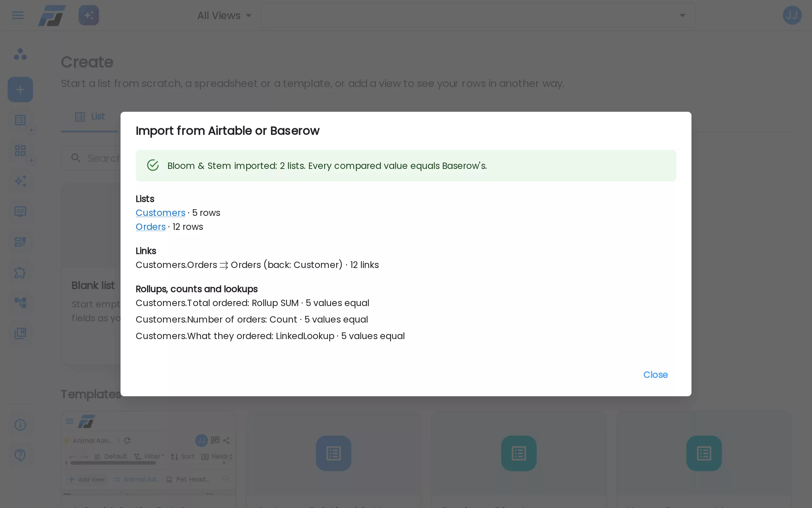Open the list icon in the sidebar
The width and height of the screenshot is (812, 508).
(x=20, y=120)
